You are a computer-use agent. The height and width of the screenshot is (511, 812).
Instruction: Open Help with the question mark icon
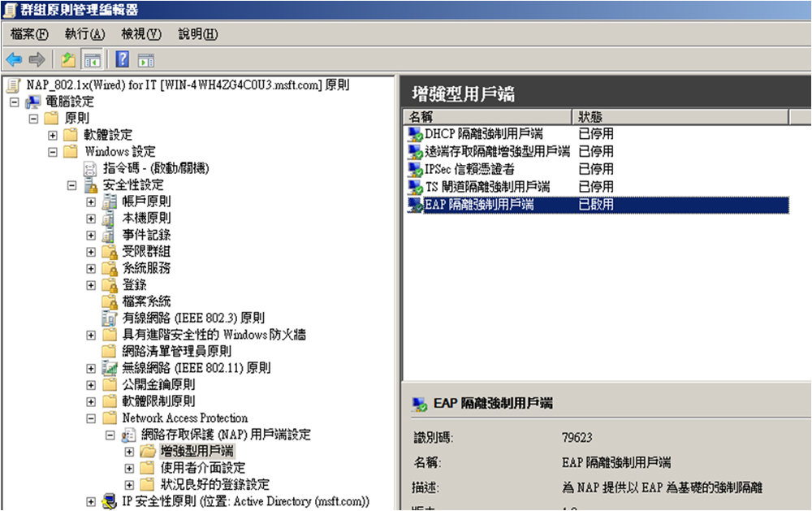pos(123,59)
